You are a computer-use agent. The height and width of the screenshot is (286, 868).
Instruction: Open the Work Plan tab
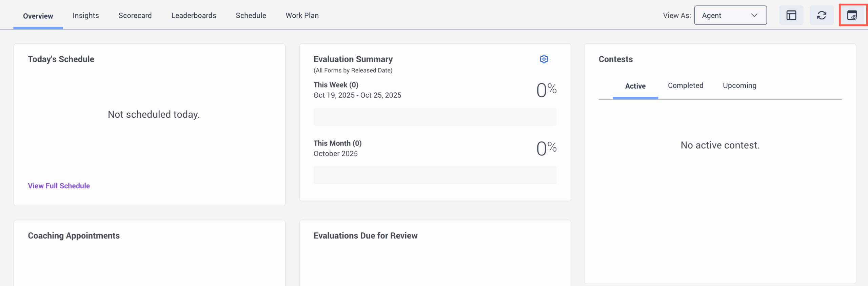point(302,16)
